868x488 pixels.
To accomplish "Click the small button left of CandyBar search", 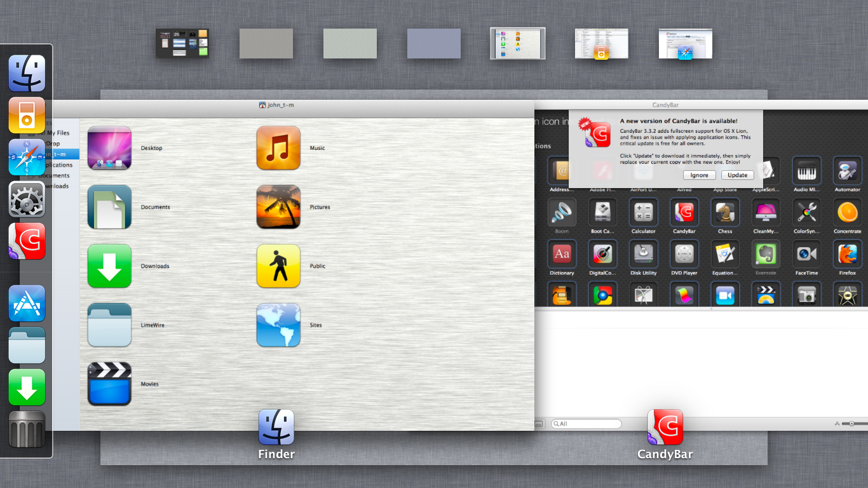I will 539,424.
